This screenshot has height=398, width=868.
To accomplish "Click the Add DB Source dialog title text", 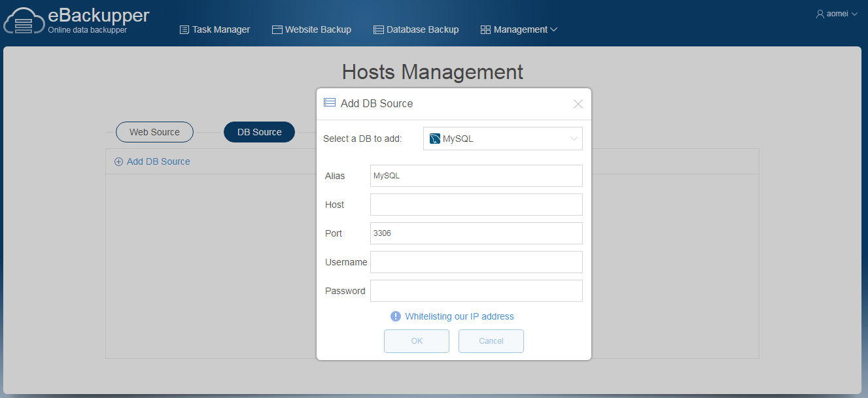I will click(377, 103).
